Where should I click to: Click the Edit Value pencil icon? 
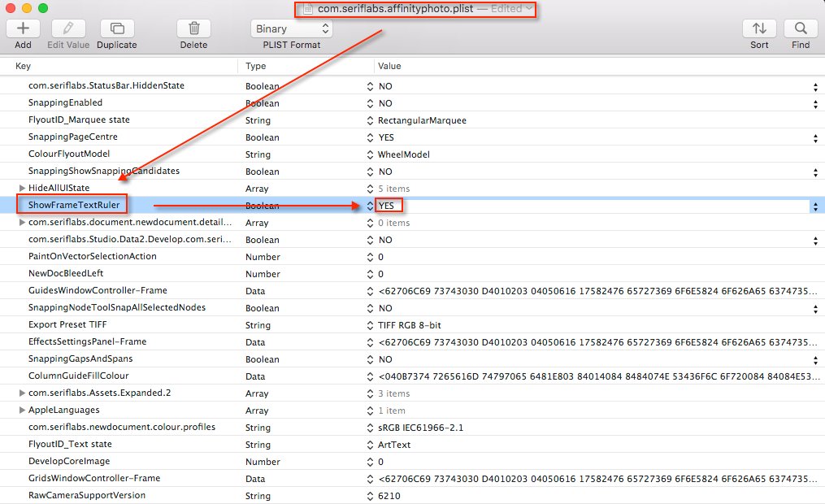[67, 28]
